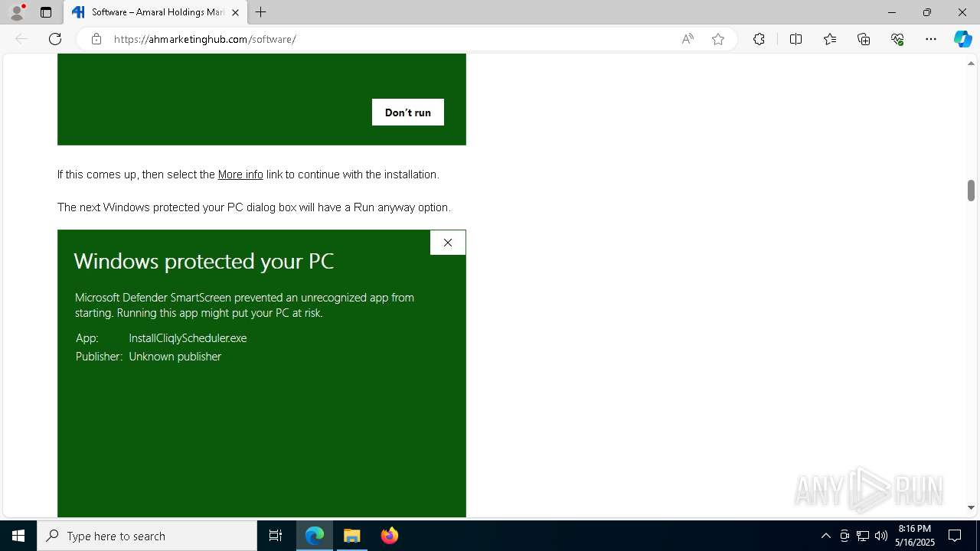Image resolution: width=980 pixels, height=551 pixels.
Task: Click the scrollbar down arrow
Action: (971, 507)
